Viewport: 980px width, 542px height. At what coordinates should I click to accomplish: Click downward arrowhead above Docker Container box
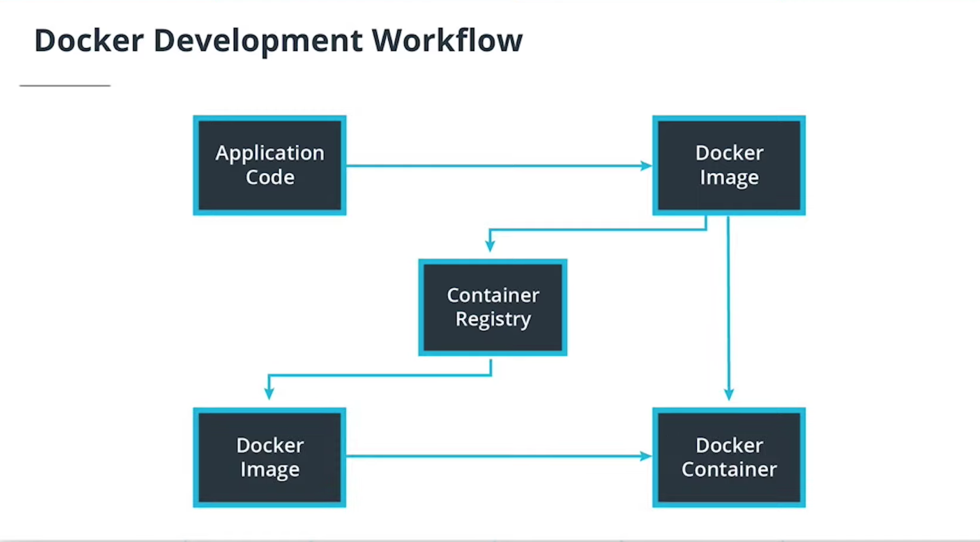[729, 394]
